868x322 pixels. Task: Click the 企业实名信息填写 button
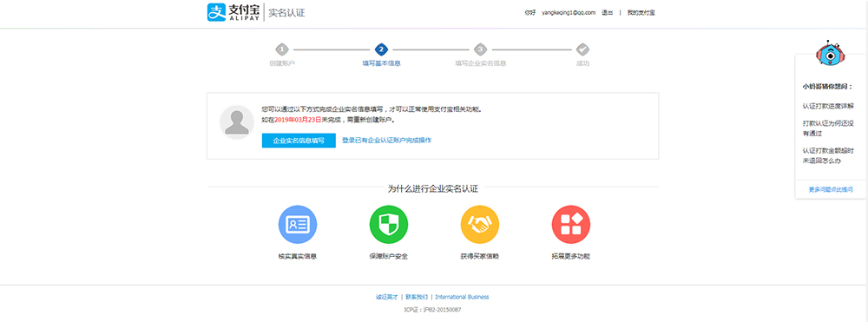[299, 141]
